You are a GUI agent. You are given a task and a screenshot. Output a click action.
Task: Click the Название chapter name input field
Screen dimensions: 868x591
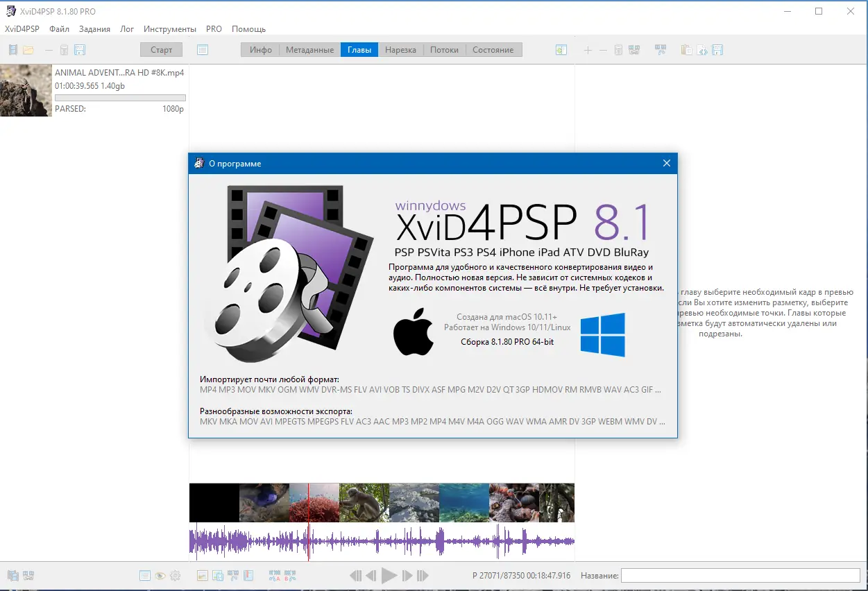point(740,575)
